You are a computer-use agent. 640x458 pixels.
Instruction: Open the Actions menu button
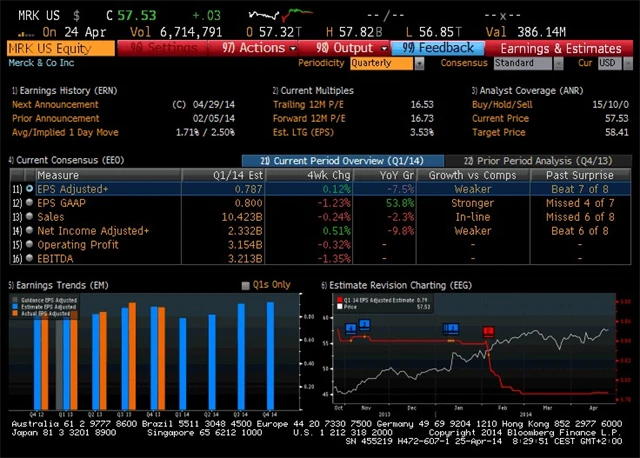point(255,48)
